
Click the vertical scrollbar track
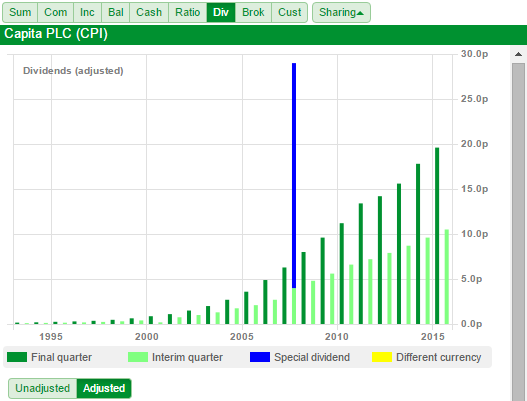pos(518,232)
